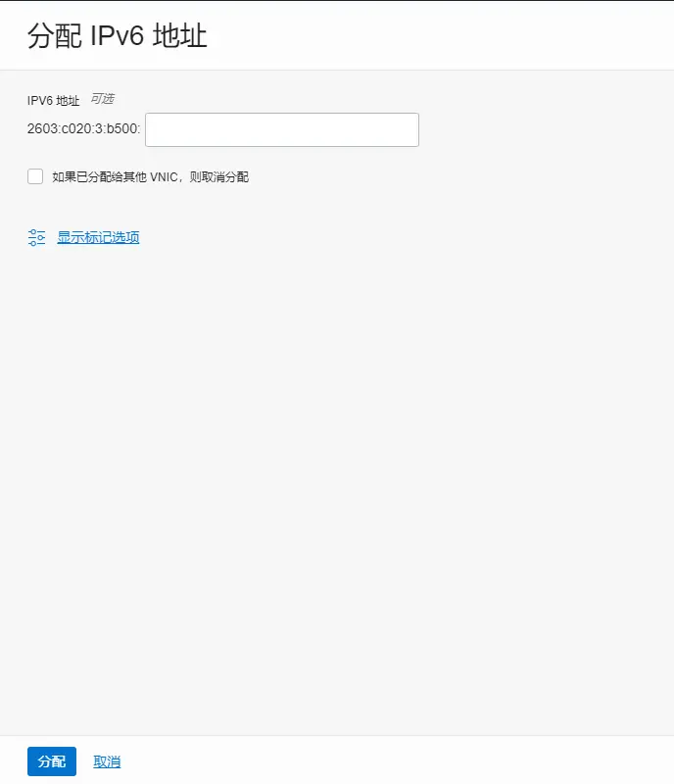Image resolution: width=674 pixels, height=784 pixels.
Task: Click the tag options sliders icon
Action: [36, 237]
